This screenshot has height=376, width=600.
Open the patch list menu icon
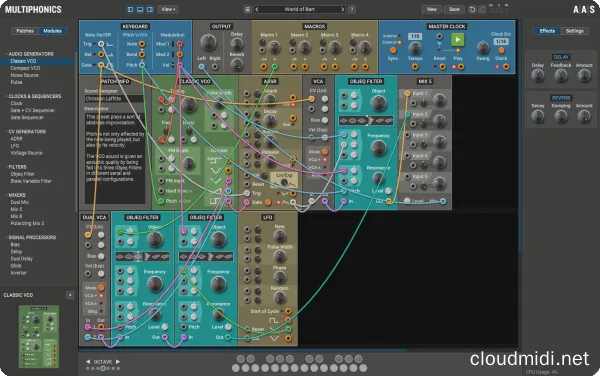point(248,9)
